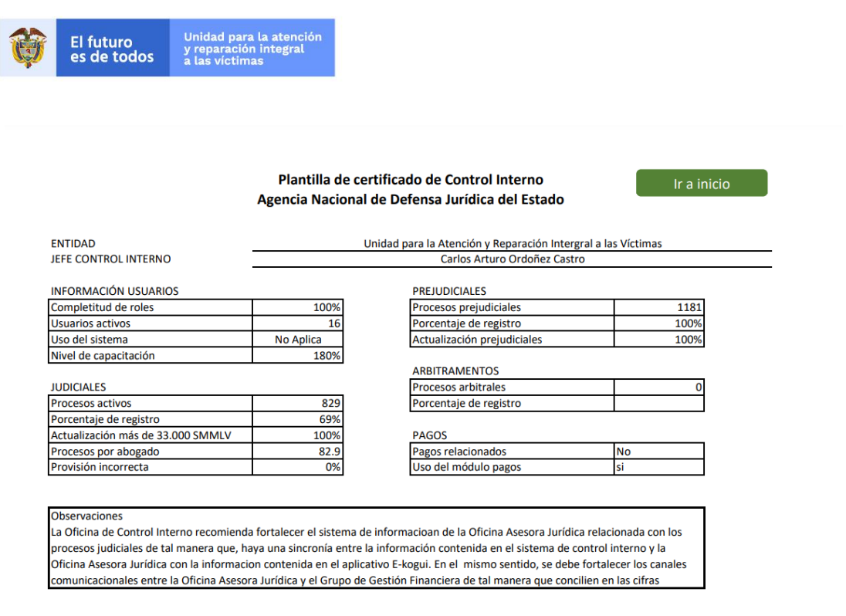The image size is (846, 616).
Task: Click the 'Nivel de capacitación' value 180%
Action: [x=298, y=355]
